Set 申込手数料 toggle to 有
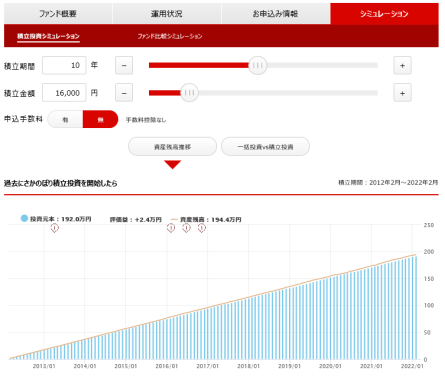The image size is (445, 377). [x=65, y=119]
